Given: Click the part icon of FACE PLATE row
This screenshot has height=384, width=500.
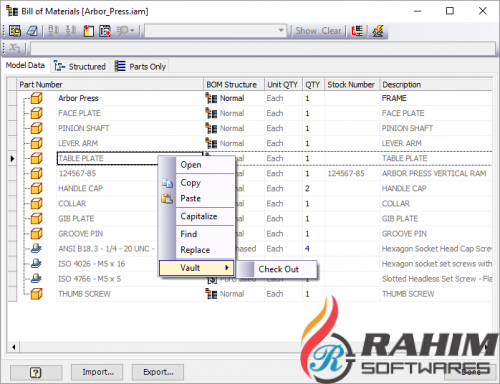Looking at the screenshot, I should point(36,113).
